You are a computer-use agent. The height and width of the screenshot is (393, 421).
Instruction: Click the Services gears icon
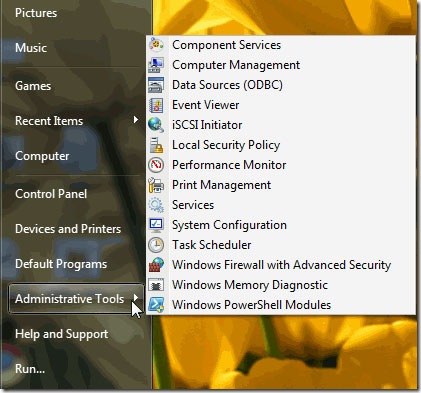(x=156, y=205)
